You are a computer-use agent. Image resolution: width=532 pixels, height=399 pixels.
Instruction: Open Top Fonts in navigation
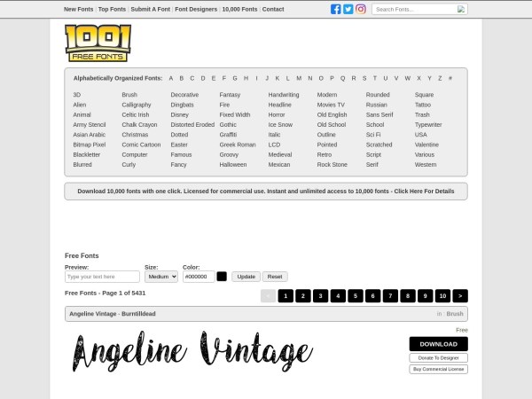click(112, 9)
